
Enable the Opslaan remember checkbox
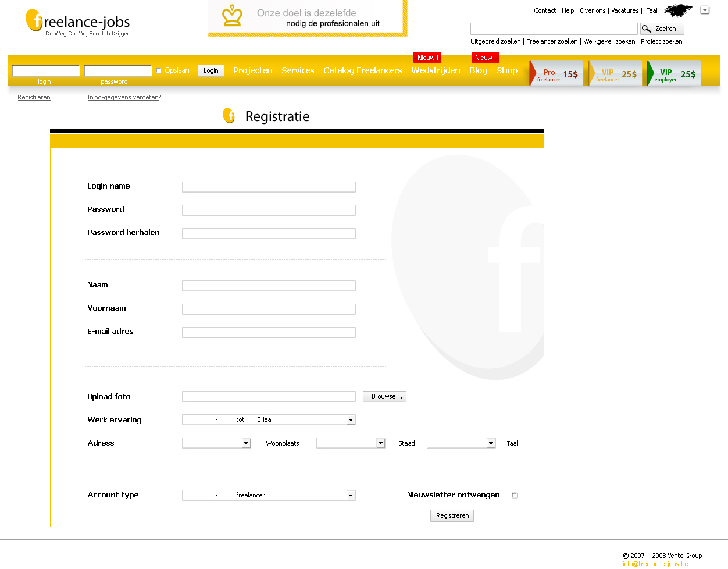click(159, 71)
